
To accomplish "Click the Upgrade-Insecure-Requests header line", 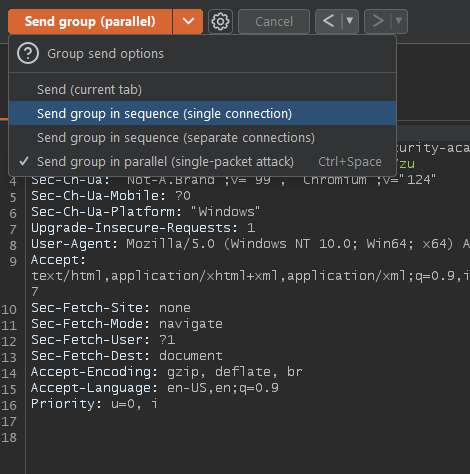I will (x=143, y=228).
